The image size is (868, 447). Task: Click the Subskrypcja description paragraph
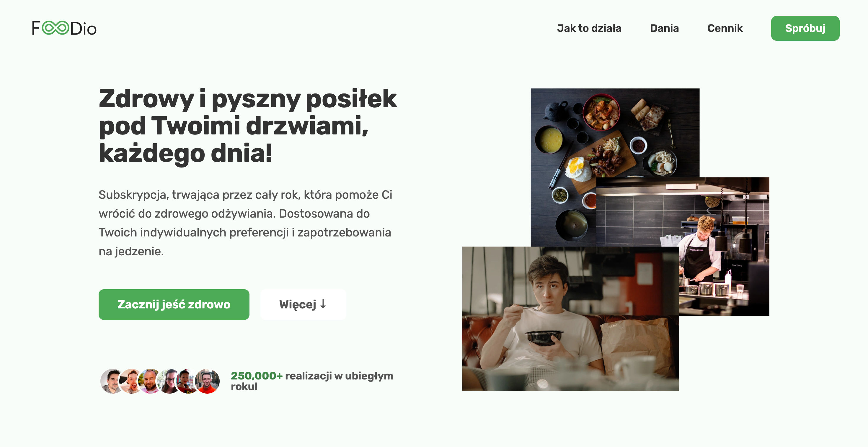[x=245, y=223]
